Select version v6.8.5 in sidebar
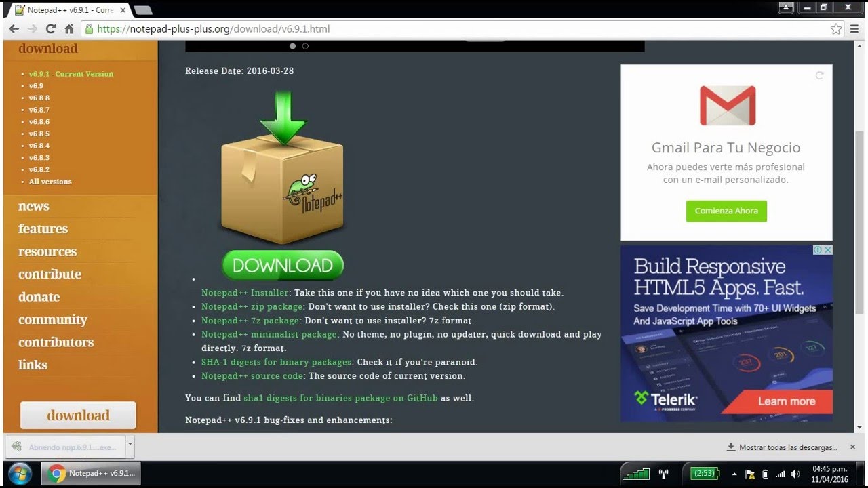This screenshot has height=488, width=868. [x=39, y=134]
